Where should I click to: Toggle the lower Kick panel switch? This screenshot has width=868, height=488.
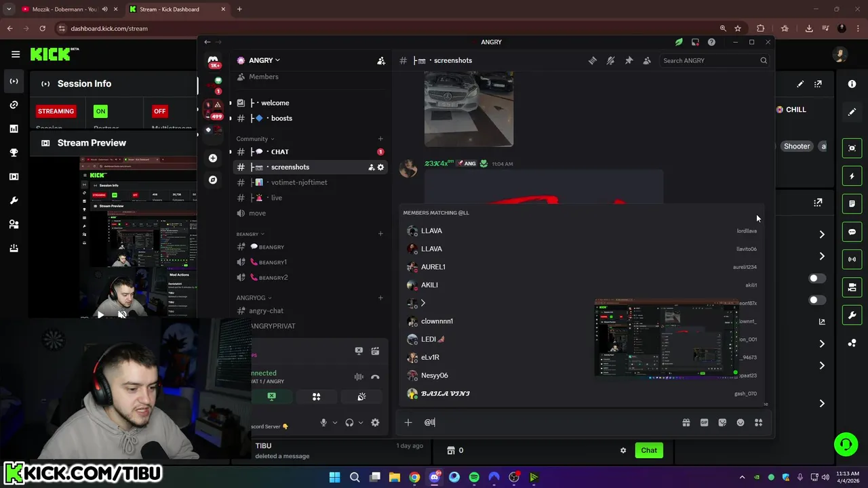click(816, 300)
